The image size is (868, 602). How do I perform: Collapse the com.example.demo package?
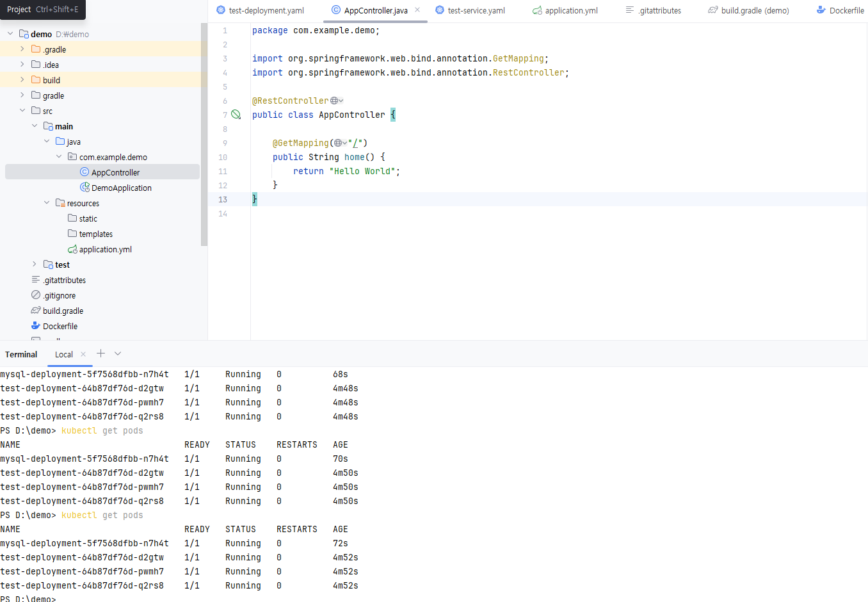click(59, 156)
